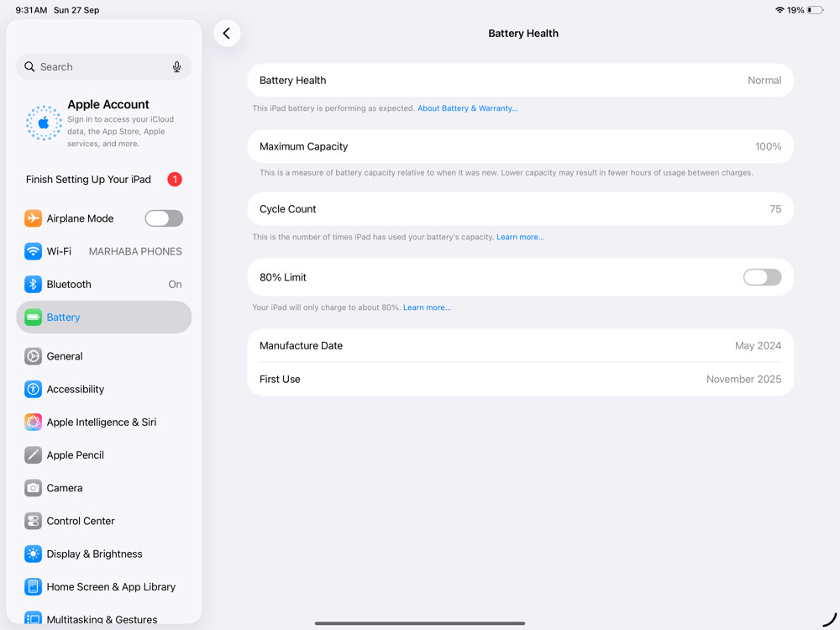The image size is (840, 630).
Task: Tap the Multitasking & Gestures icon
Action: [x=33, y=618]
